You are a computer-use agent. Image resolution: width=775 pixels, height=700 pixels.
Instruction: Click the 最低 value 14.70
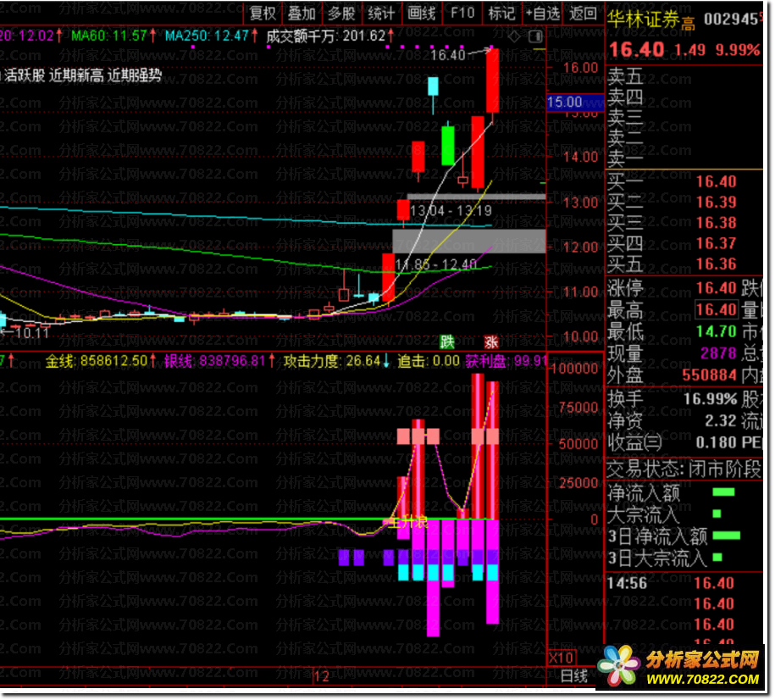717,331
